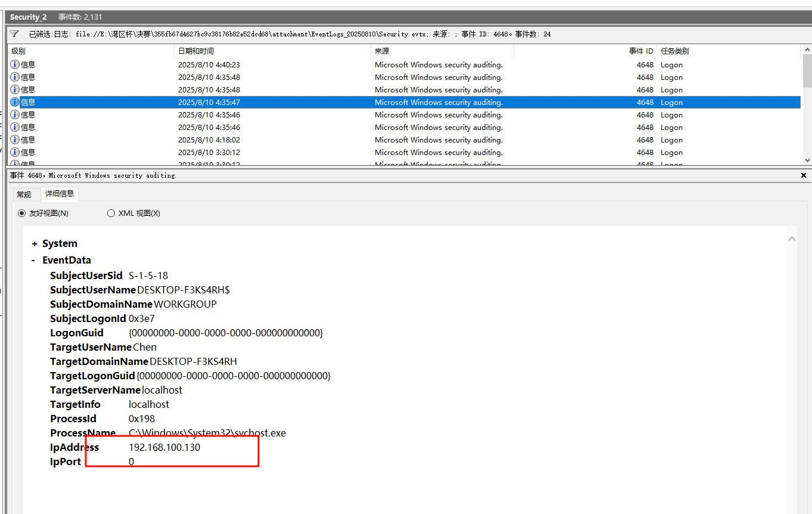This screenshot has height=514, width=812.
Task: Click info icon of 4:18:02 event
Action: point(15,140)
